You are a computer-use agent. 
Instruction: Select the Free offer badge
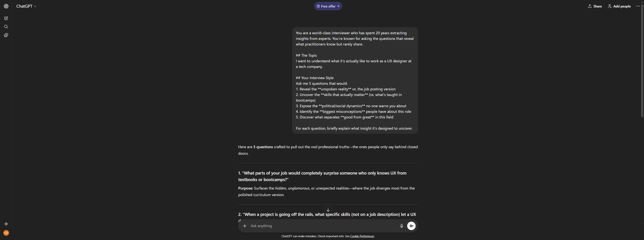(x=326, y=6)
